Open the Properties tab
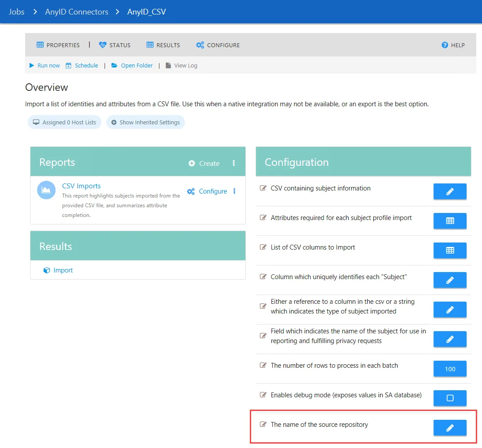Screen dimensions: 482x448 [x=58, y=45]
